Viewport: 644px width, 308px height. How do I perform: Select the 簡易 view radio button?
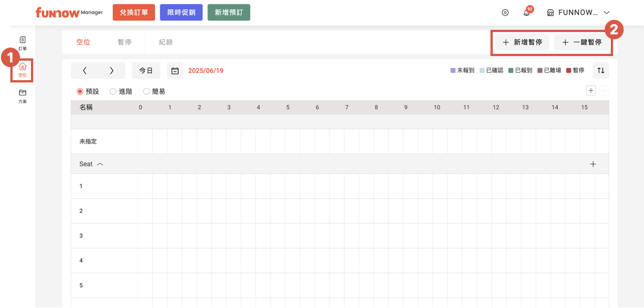click(146, 92)
